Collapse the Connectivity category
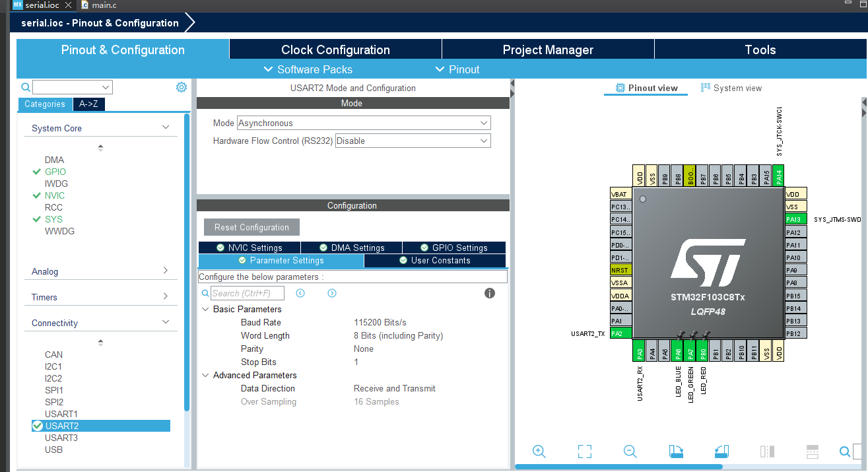This screenshot has height=472, width=868. click(x=166, y=322)
